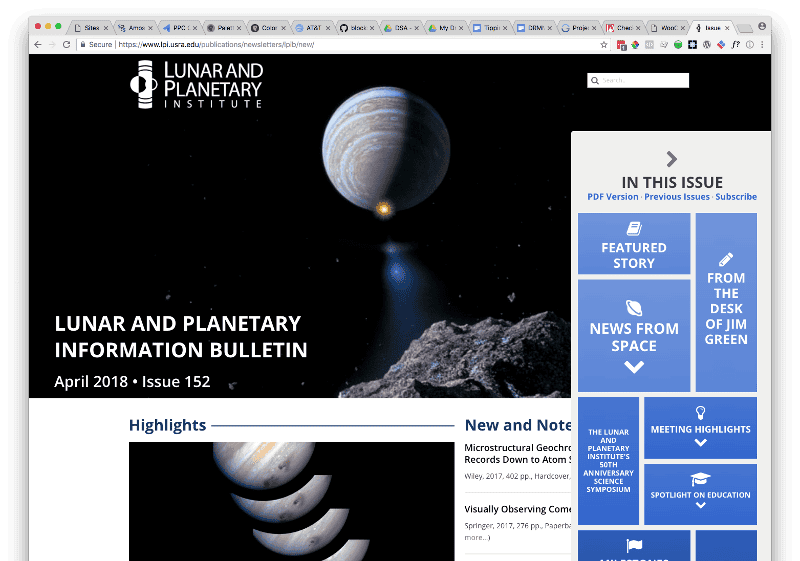Click the Chrome profile avatar icon
800x561 pixels.
tap(762, 26)
